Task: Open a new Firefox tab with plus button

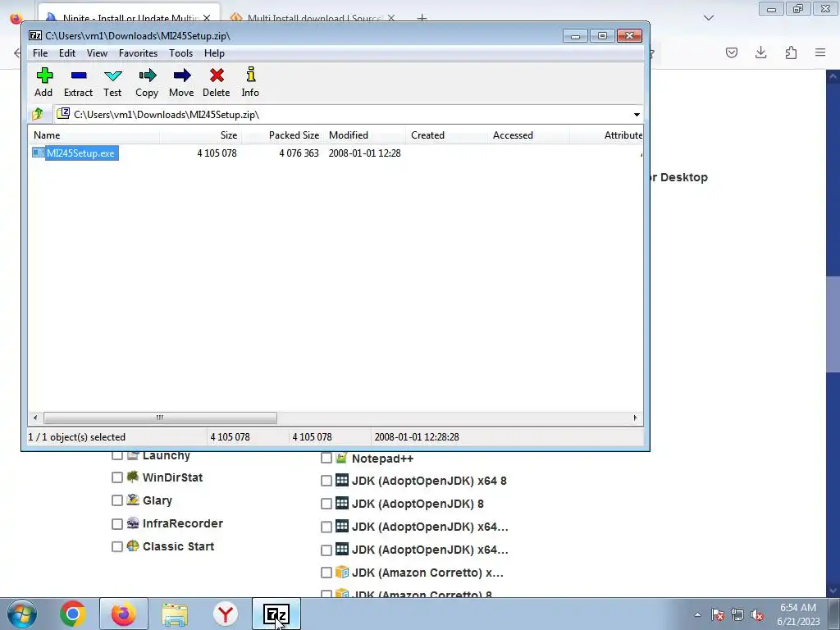Action: click(x=422, y=18)
